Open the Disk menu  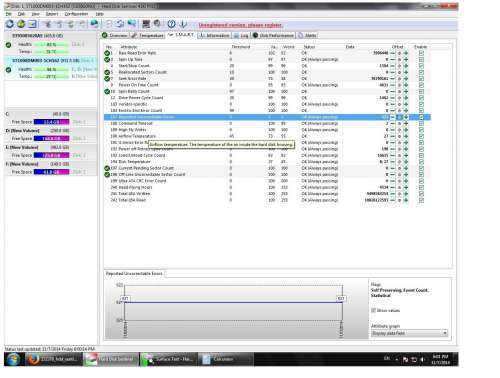(x=22, y=14)
